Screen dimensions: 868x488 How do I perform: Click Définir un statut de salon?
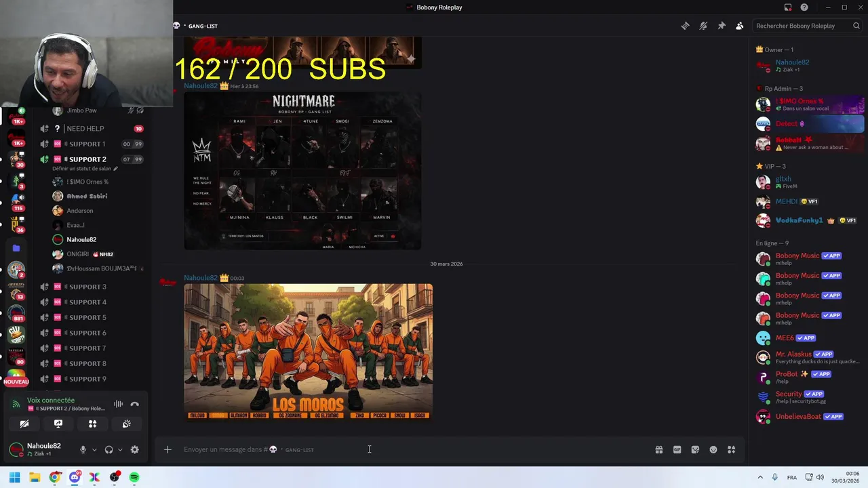(x=85, y=169)
